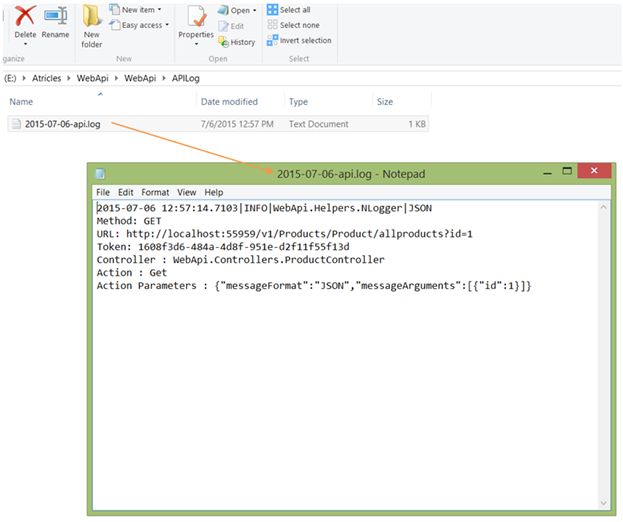Open Properties via checkmark icon

pyautogui.click(x=196, y=17)
